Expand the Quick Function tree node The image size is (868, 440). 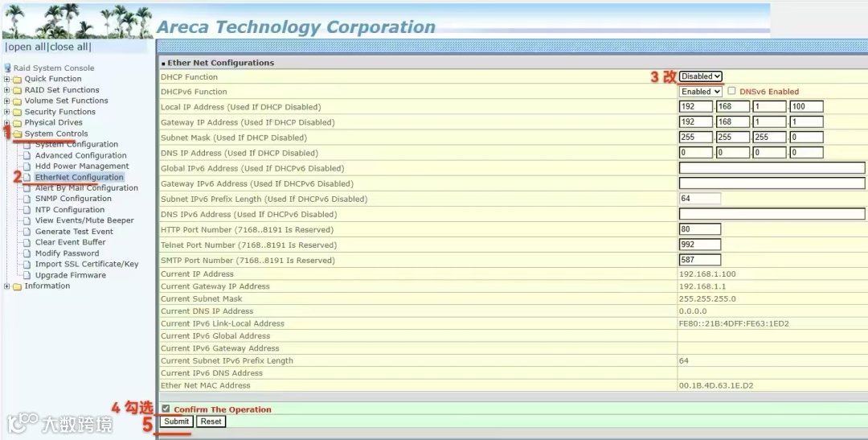[6, 80]
